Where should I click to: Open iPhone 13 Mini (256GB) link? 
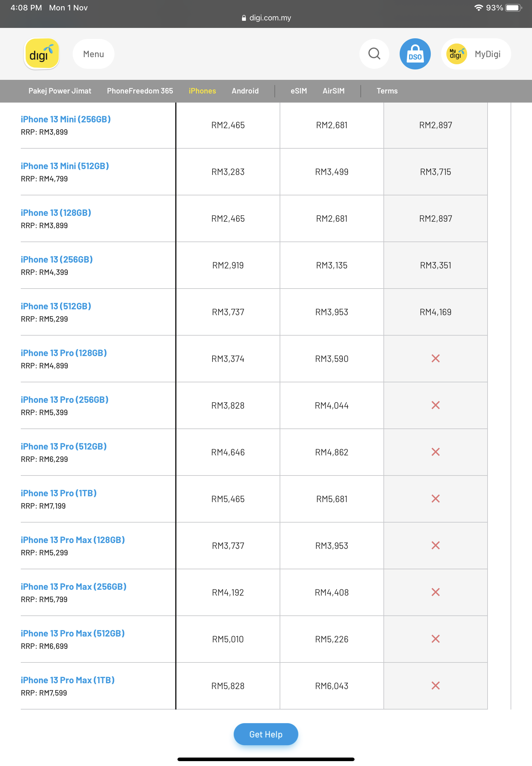(66, 119)
